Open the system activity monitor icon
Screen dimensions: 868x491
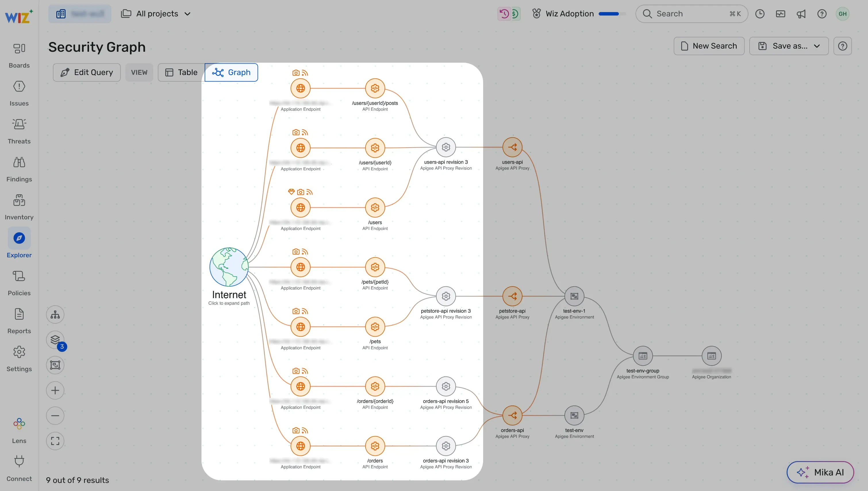pos(781,14)
